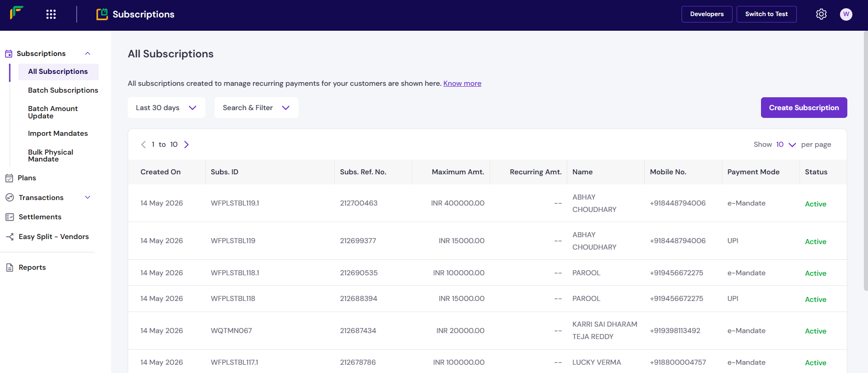
Task: Click amount INR 20000.00
Action: click(x=460, y=331)
